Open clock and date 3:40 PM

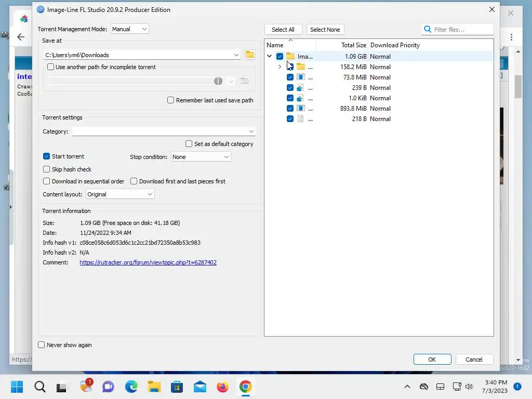(495, 387)
